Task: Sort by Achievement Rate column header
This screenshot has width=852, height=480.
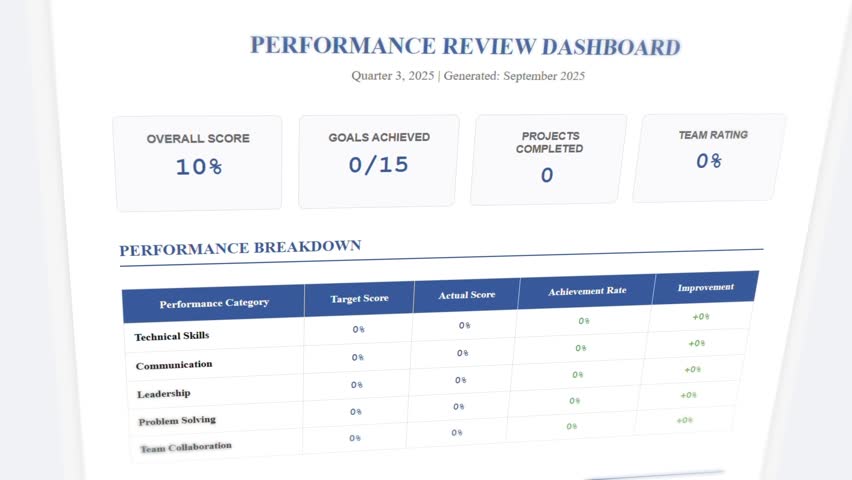Action: 587,291
